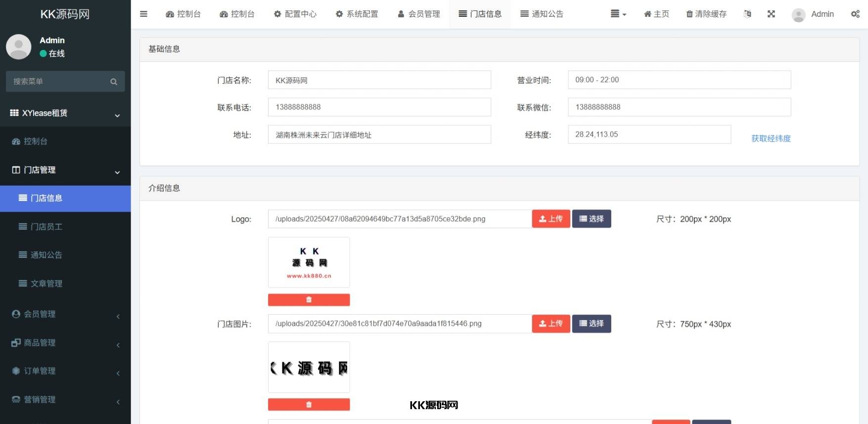Click 上传 button for Logo
The image size is (868, 424).
[551, 219]
